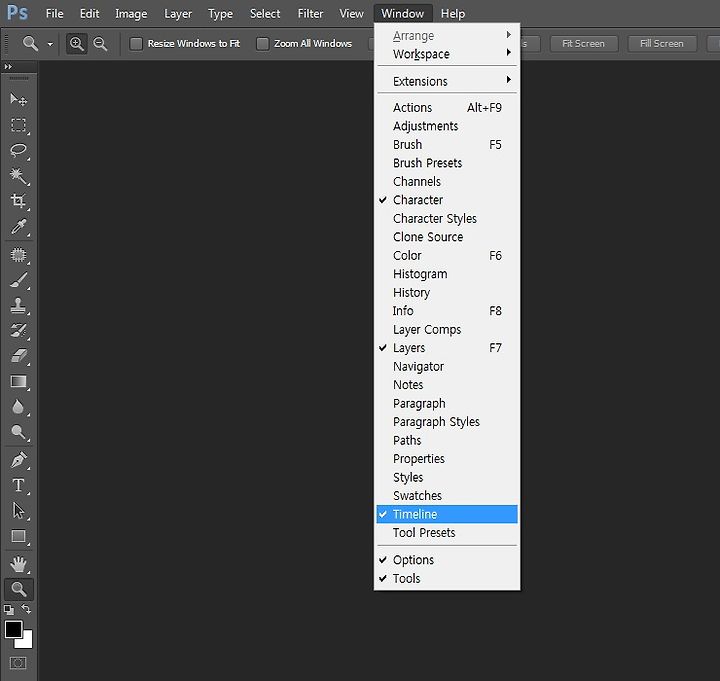Show the Properties panel

[x=447, y=459]
